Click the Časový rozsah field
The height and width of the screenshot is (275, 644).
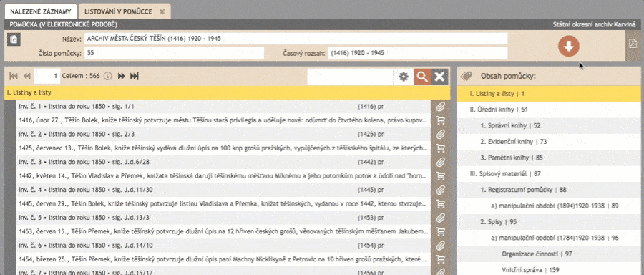(x=418, y=53)
